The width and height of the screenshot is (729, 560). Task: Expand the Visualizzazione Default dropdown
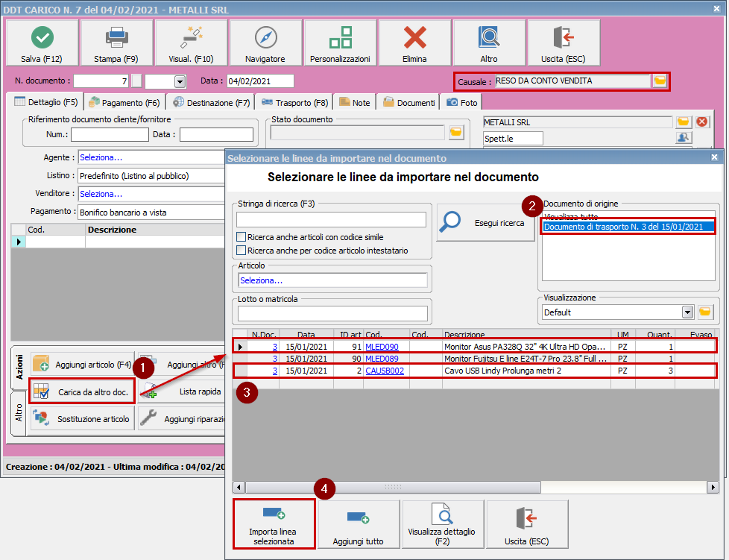(687, 312)
